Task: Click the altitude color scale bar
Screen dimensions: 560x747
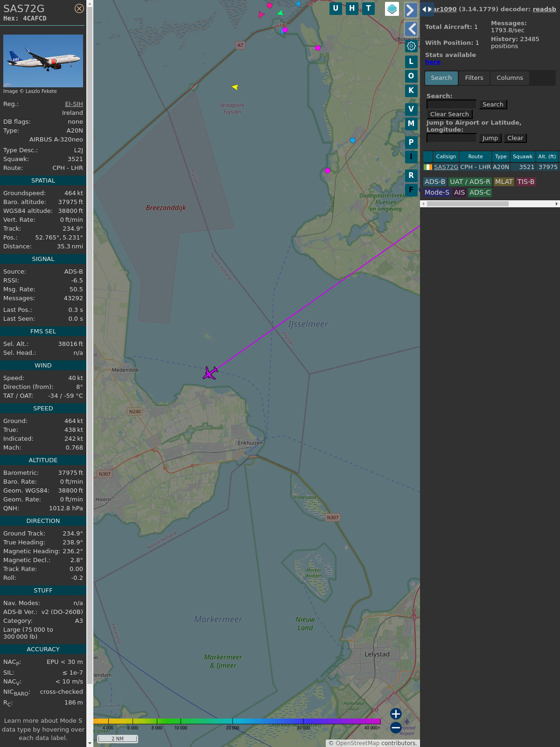Action: (237, 721)
